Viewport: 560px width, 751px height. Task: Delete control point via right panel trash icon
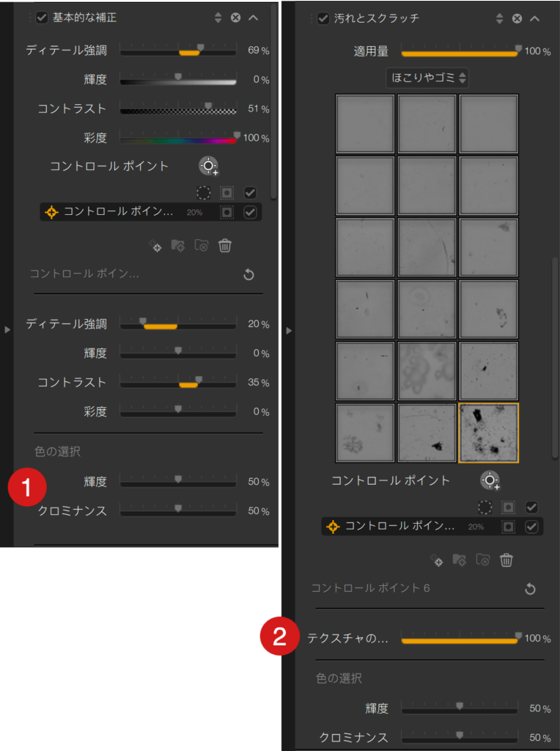pyautogui.click(x=506, y=560)
